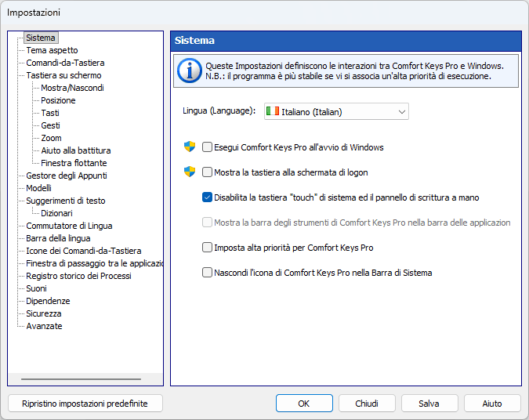Open Icone dei Comandi-da-Tastiera page
Viewport: 529px width, 420px height.
click(x=84, y=251)
